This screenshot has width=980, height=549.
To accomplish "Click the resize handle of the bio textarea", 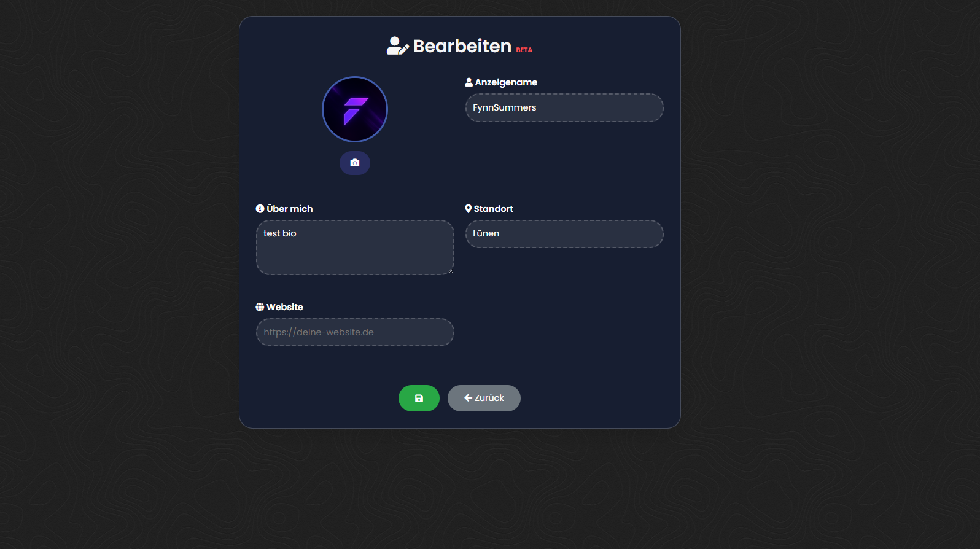I will click(450, 271).
